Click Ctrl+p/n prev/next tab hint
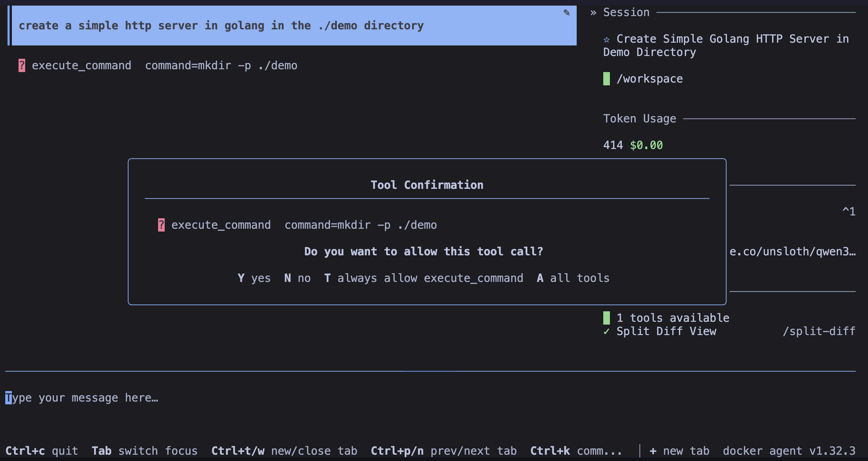 point(443,451)
